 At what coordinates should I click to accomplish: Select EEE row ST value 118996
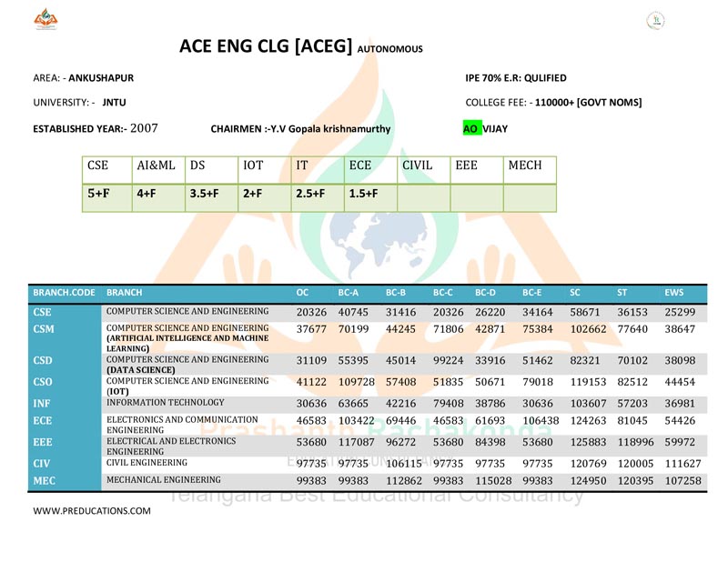pos(635,442)
